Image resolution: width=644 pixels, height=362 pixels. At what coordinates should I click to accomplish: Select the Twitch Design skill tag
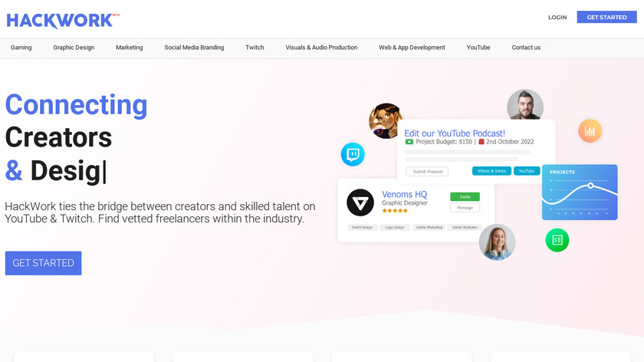(362, 227)
